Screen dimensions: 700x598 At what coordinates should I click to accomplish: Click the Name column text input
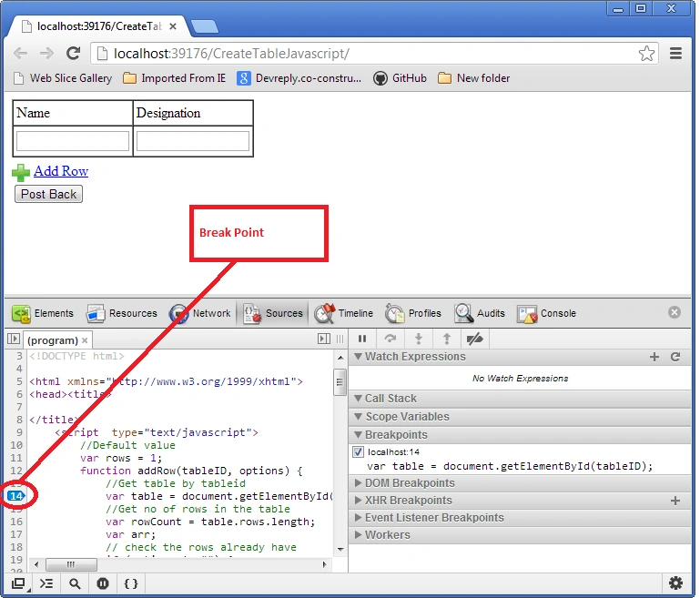click(x=73, y=141)
